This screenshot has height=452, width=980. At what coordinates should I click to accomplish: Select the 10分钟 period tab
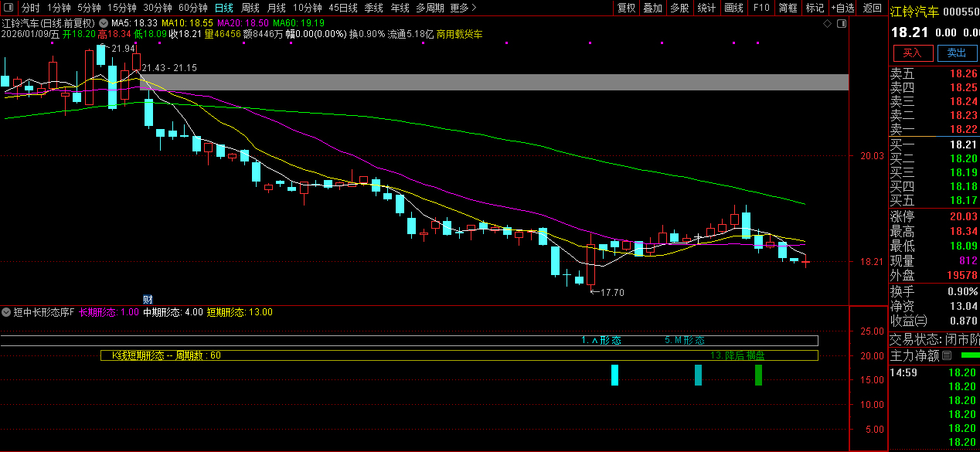pos(308,8)
